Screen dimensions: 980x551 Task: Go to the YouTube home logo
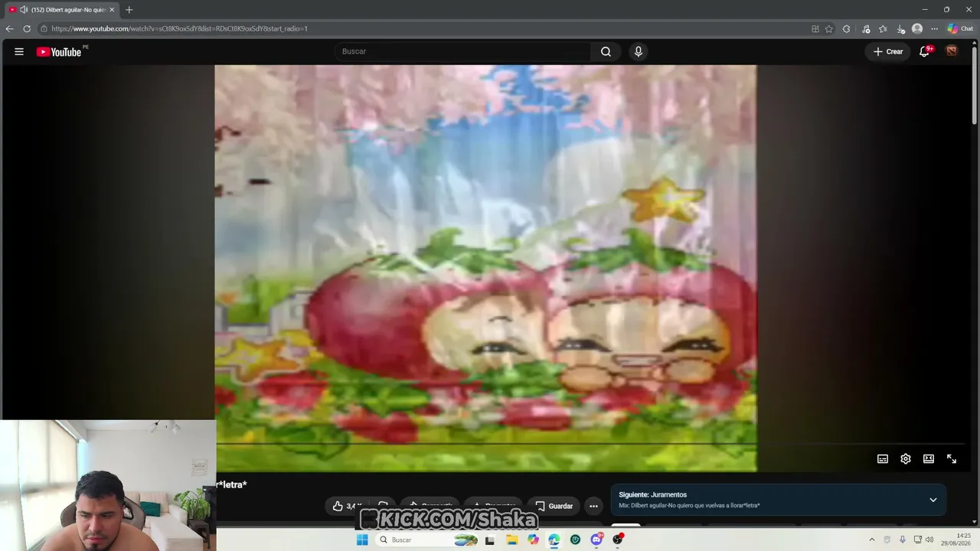[x=59, y=52]
